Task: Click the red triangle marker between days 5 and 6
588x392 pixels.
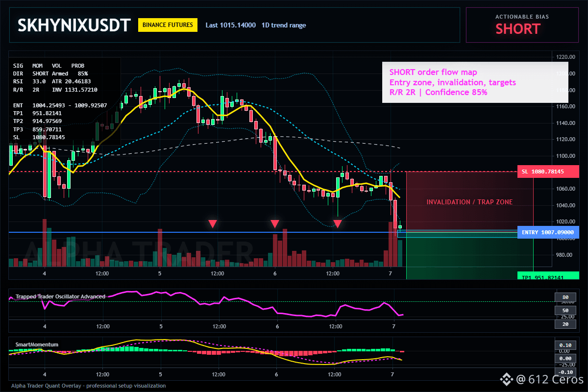Action: [x=212, y=224]
